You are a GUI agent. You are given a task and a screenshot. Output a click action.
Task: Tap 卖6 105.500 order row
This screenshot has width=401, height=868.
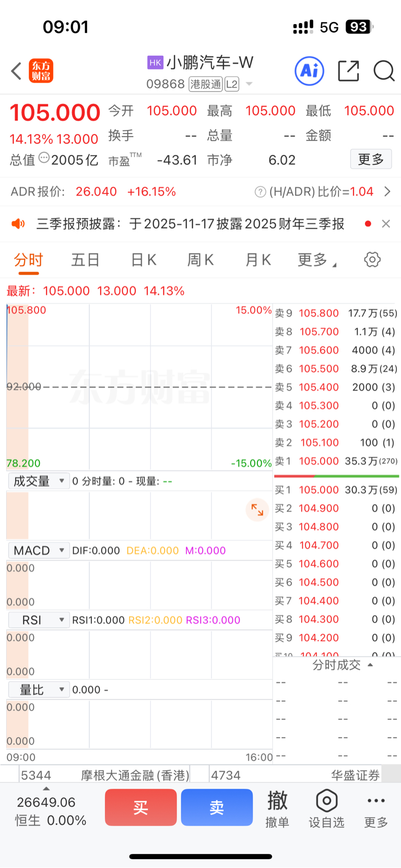tap(336, 368)
